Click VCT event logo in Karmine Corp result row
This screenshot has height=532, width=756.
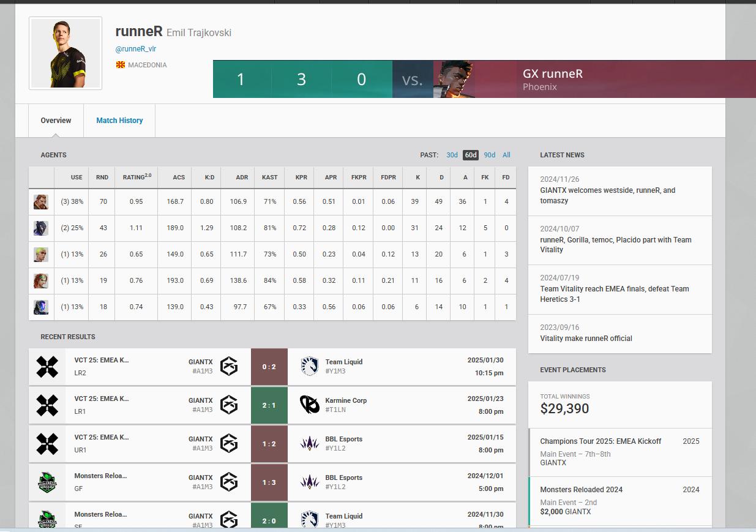(47, 405)
